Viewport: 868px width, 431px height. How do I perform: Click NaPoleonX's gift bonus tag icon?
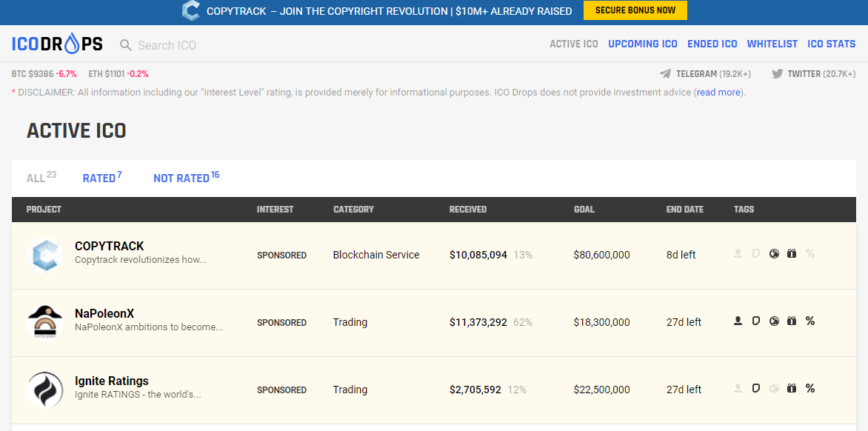point(792,321)
